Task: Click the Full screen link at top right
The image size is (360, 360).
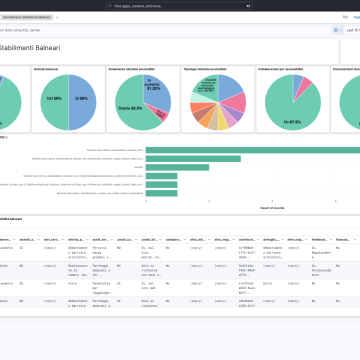Action: (x=357, y=17)
